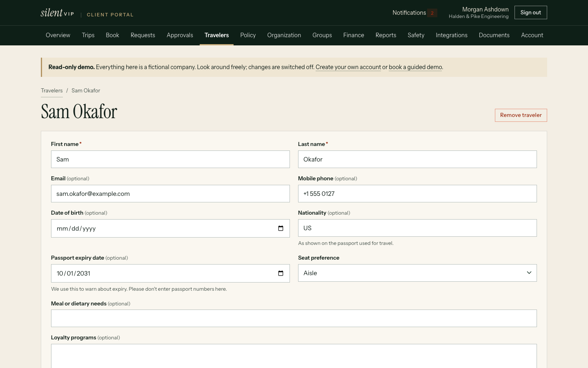Follow the book a guided demo link
This screenshot has width=588, height=368.
(415, 67)
